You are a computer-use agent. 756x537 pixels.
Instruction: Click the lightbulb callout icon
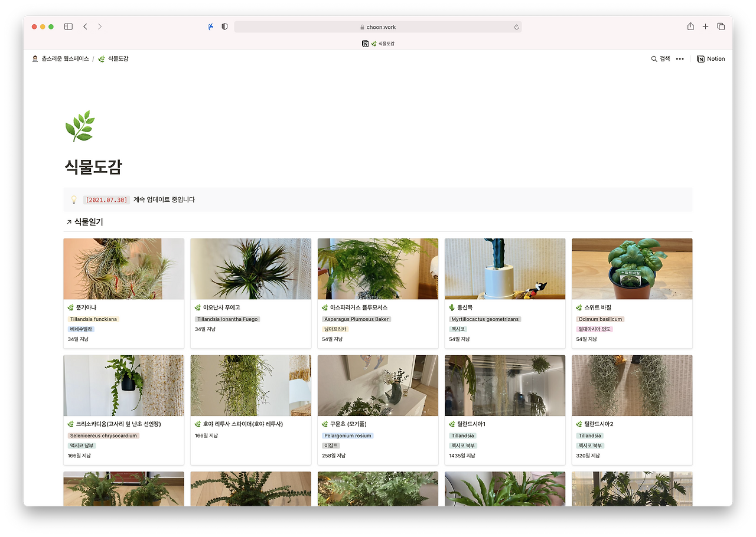tap(74, 200)
